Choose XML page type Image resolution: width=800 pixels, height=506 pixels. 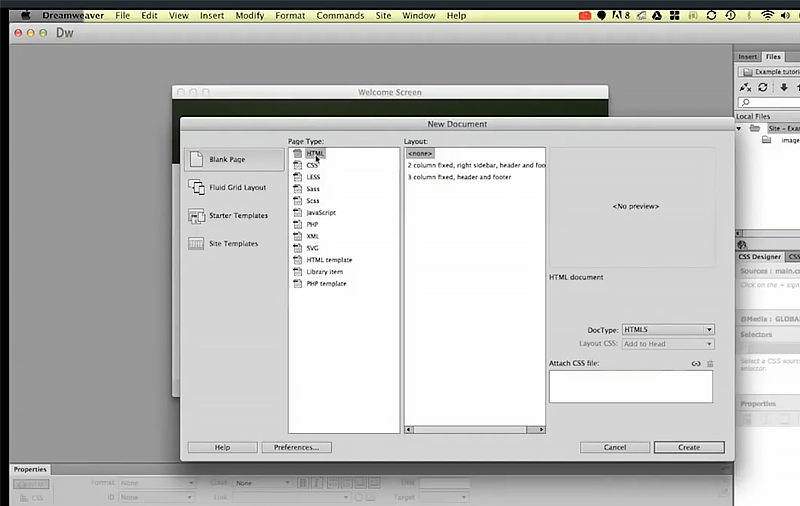[x=312, y=236]
